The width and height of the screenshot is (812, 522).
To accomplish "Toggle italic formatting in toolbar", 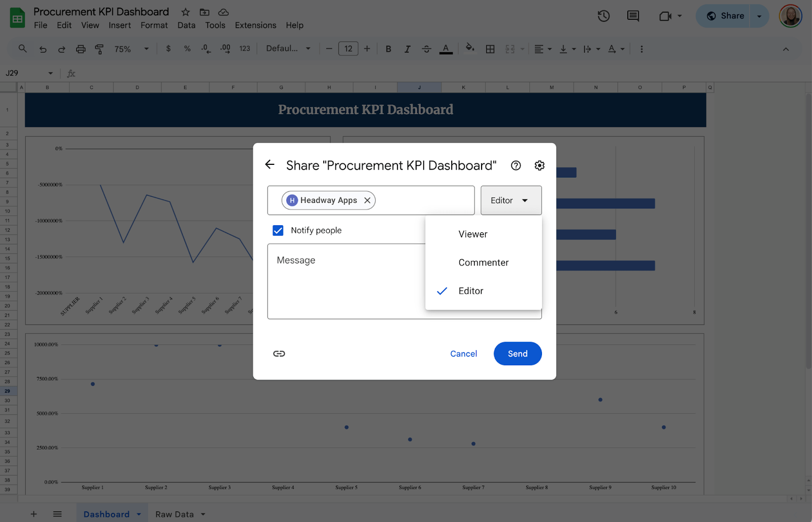I will point(407,49).
